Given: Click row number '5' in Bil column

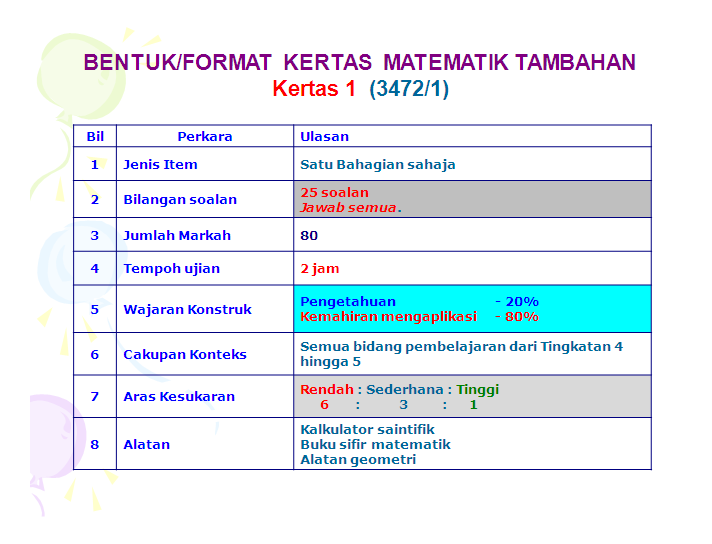Looking at the screenshot, I should (94, 309).
